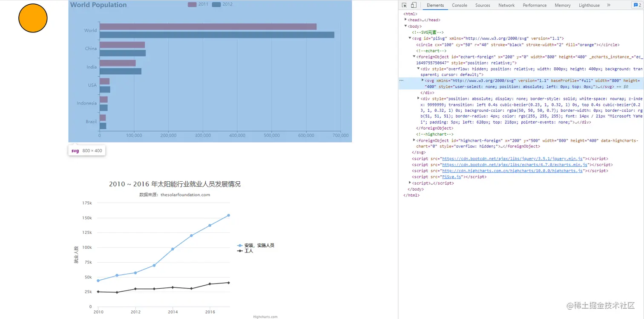Toggle the 2012 legend swatch
Viewport: 644px width, 319px height.
[216, 4]
